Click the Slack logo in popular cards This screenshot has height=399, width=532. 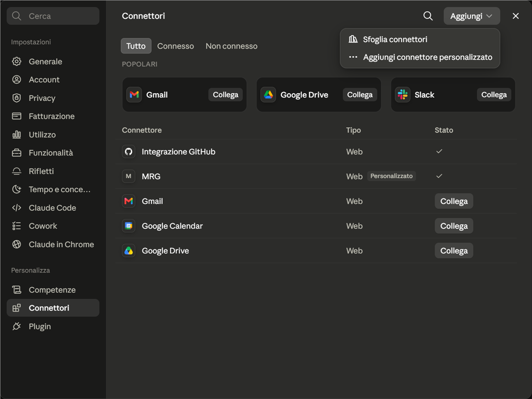click(403, 95)
